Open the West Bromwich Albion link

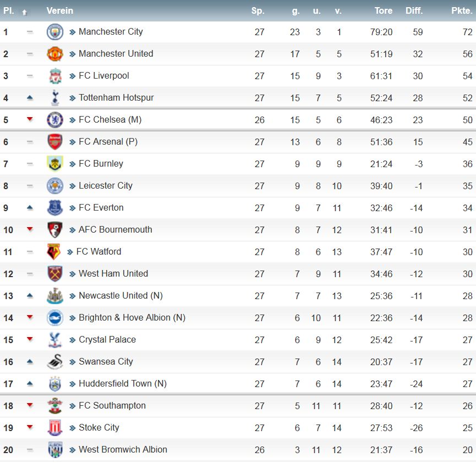(123, 449)
